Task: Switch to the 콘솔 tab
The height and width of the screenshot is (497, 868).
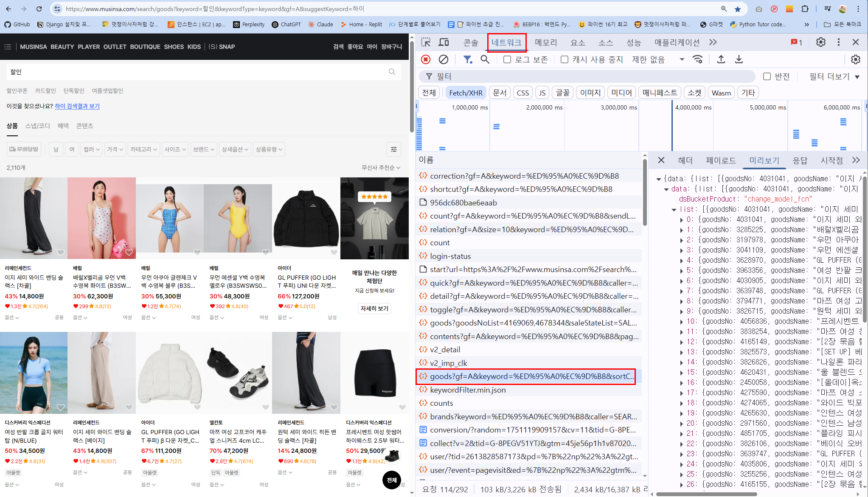Action: [471, 42]
